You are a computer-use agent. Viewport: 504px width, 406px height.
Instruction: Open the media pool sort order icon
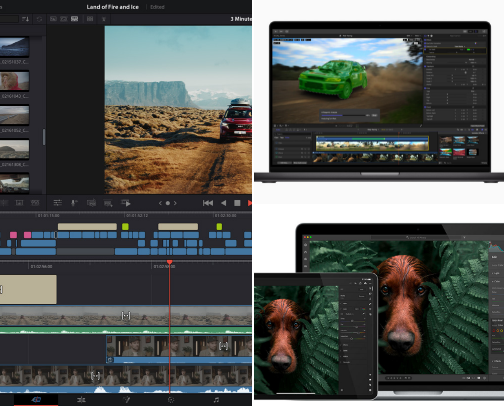point(25,19)
